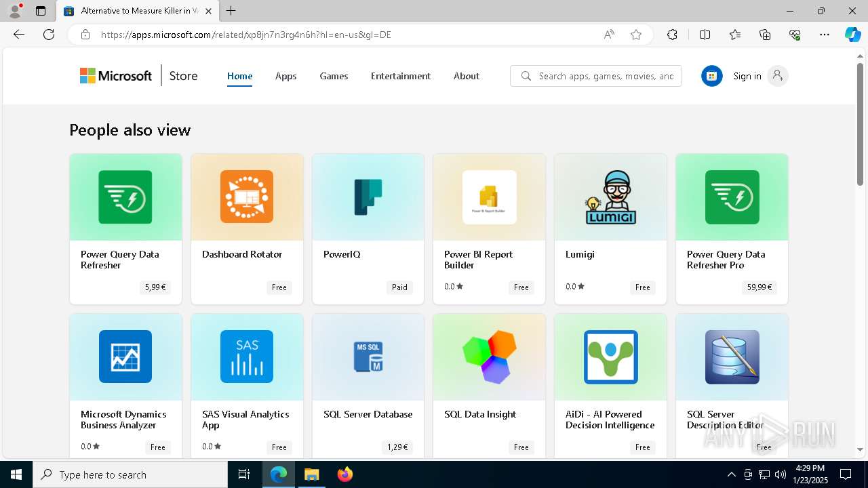Open the Power Query Data Refresher Pro icon

pyautogui.click(x=732, y=197)
